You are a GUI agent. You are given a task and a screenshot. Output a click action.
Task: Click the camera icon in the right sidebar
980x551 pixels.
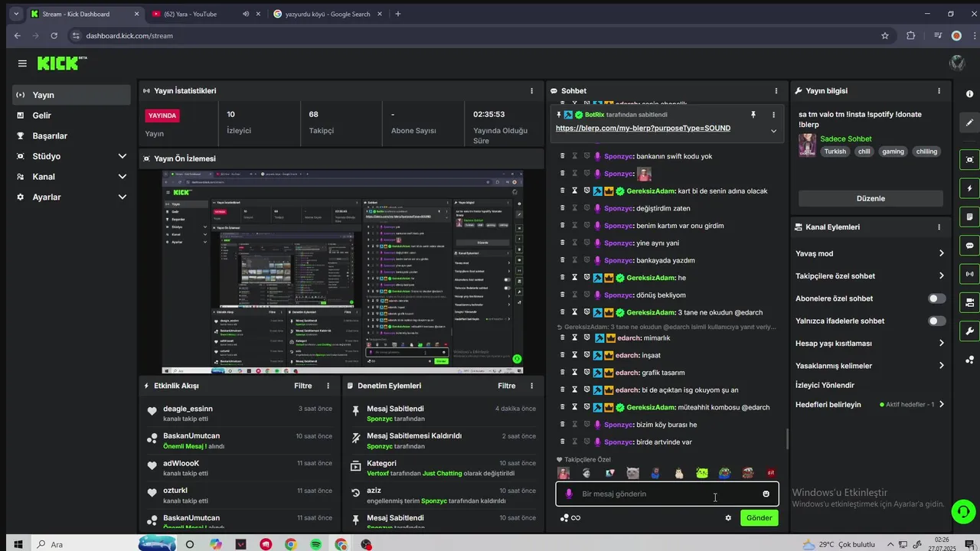(x=970, y=302)
